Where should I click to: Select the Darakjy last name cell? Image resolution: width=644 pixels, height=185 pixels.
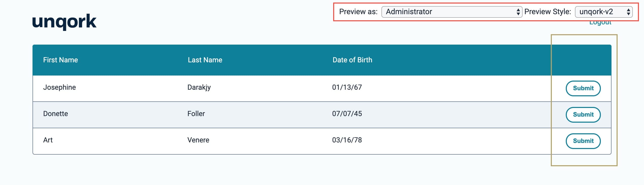199,87
